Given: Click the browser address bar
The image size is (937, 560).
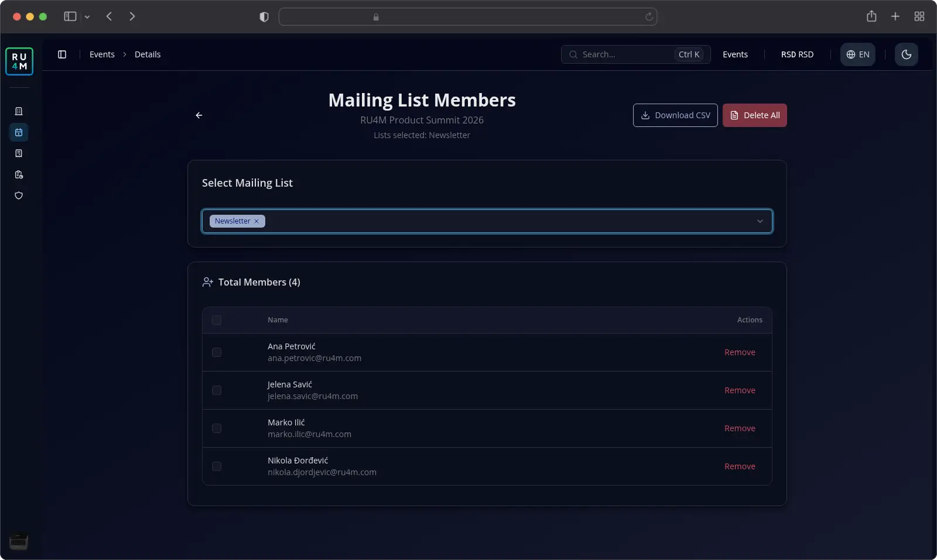Looking at the screenshot, I should 468,17.
